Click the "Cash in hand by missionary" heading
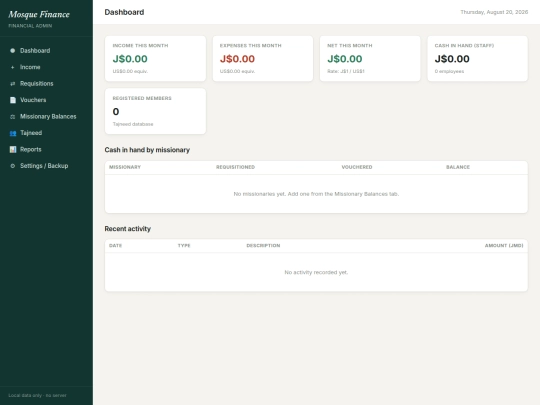Viewport: 540px width, 405px height. [x=147, y=150]
